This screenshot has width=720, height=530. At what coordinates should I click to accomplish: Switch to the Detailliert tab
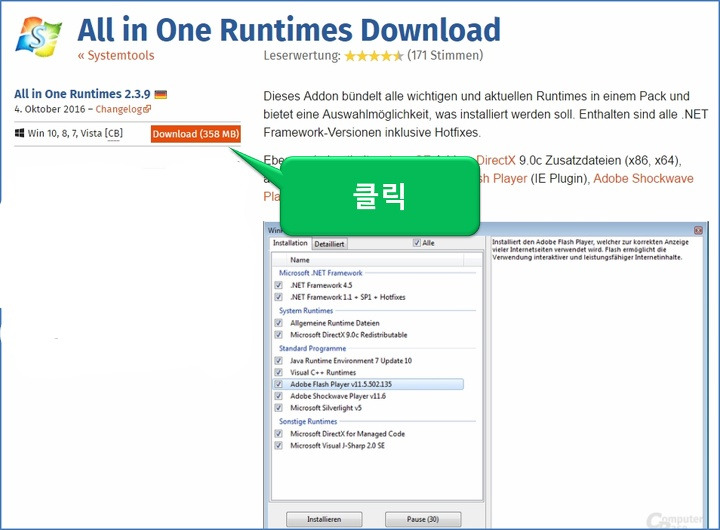pos(329,244)
